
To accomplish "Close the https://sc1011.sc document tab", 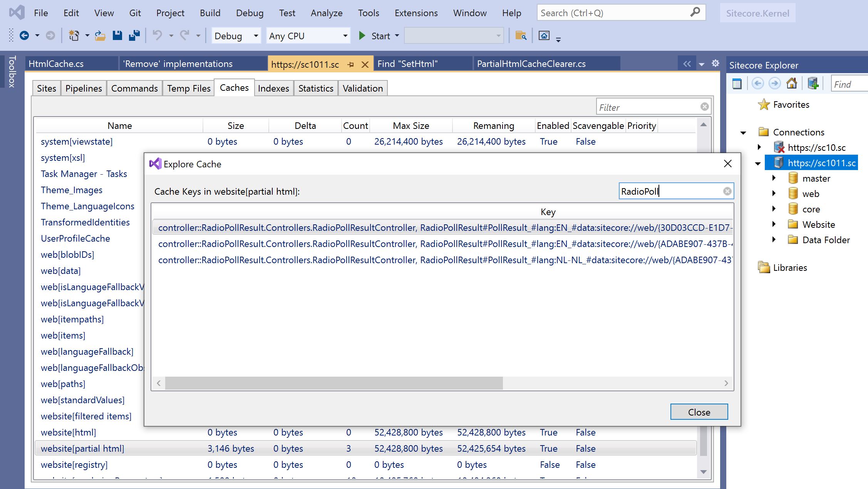I will [365, 65].
